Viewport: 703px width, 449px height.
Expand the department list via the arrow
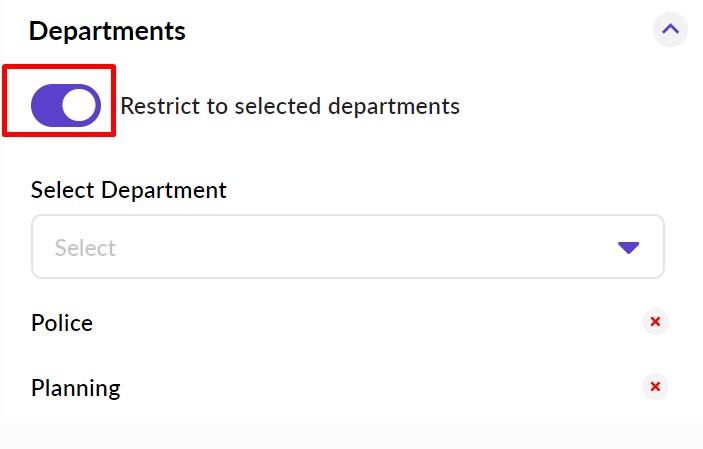click(628, 248)
